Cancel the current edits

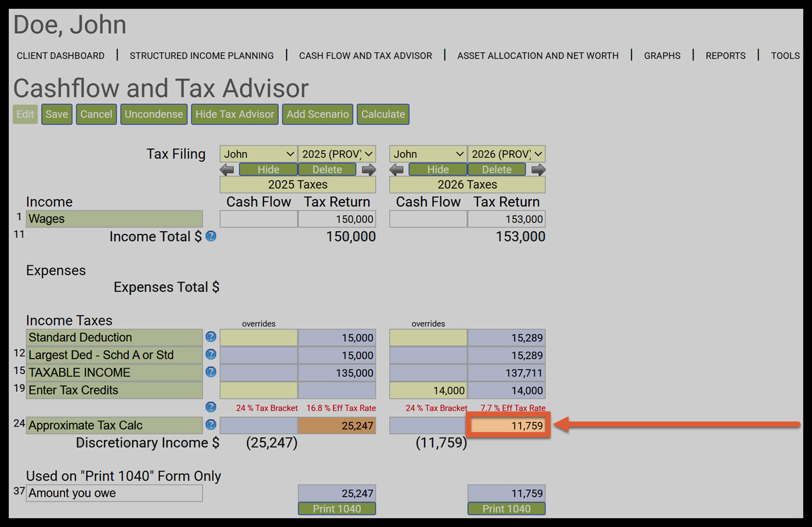pos(96,114)
